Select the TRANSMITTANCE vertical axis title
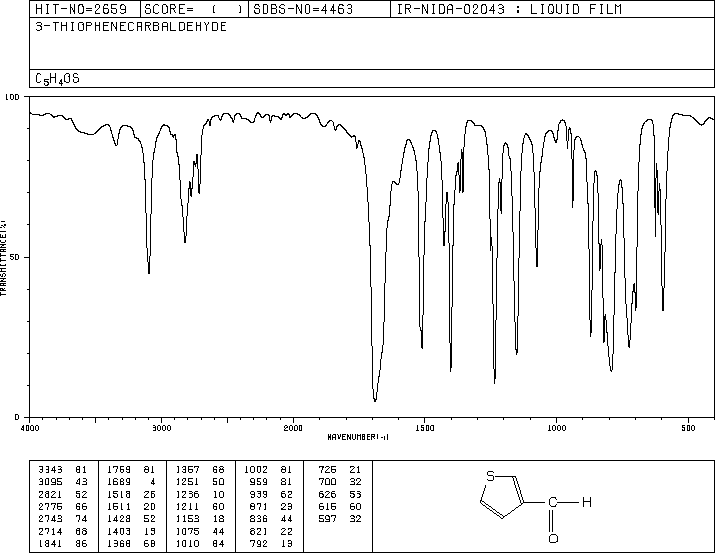Viewport: 715px width, 553px height. pyautogui.click(x=3, y=258)
